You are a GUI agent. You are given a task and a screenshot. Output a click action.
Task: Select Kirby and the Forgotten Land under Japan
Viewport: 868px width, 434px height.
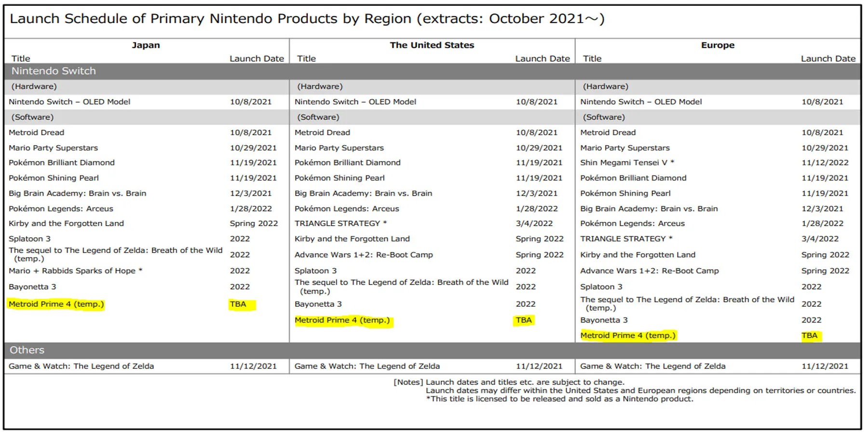[x=66, y=223]
